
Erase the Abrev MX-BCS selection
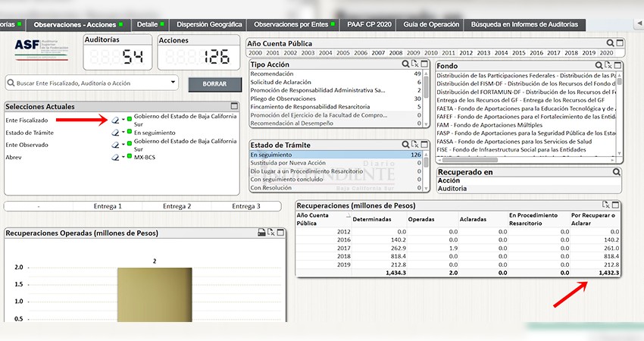tap(114, 157)
